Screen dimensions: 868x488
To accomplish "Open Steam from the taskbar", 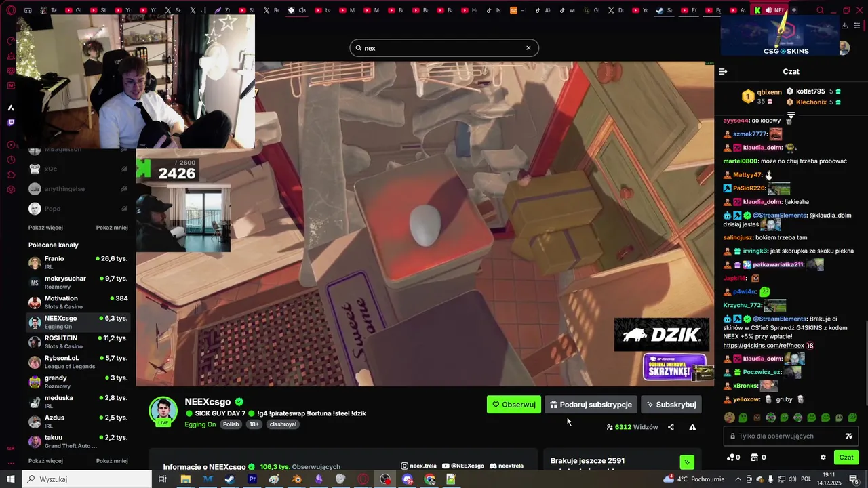I will tap(229, 479).
